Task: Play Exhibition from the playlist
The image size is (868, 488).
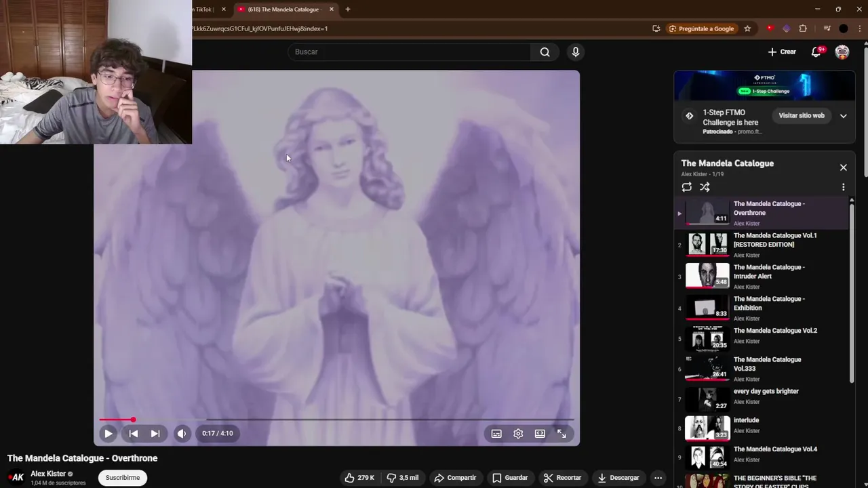Action: (x=762, y=308)
